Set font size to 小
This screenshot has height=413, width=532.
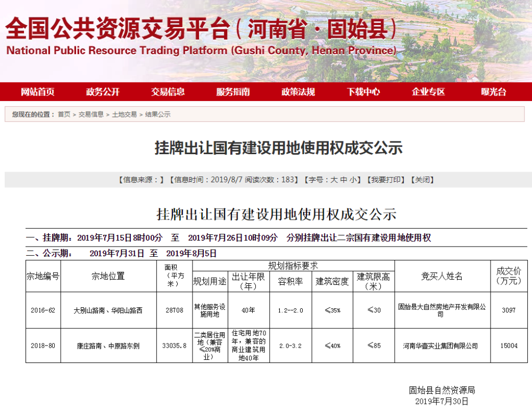[353, 180]
